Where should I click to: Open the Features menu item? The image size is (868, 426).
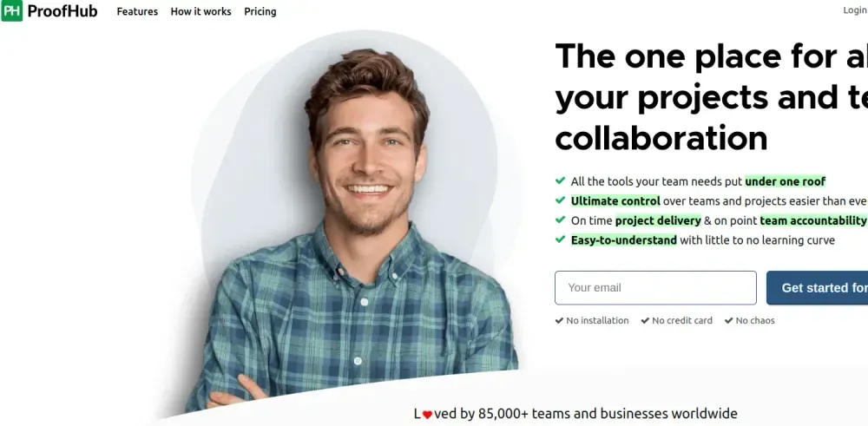(137, 11)
